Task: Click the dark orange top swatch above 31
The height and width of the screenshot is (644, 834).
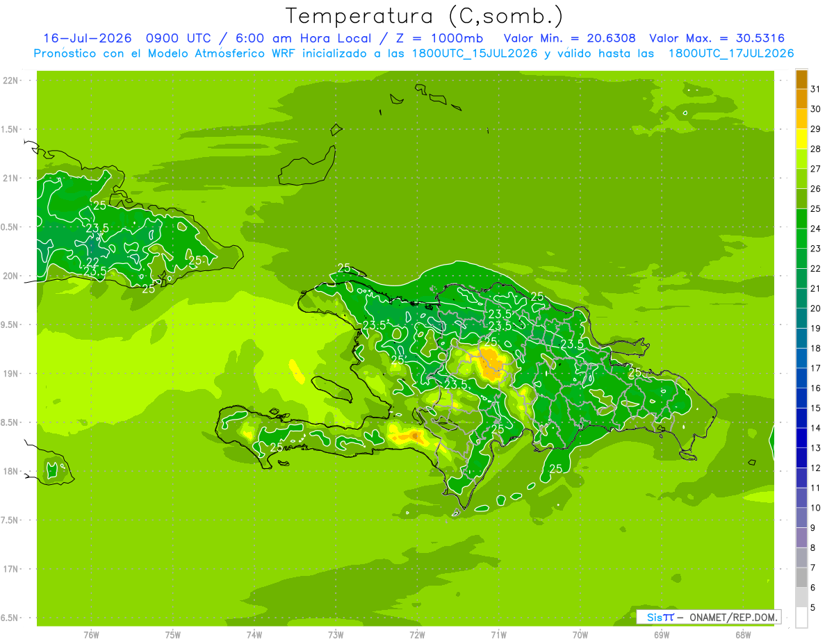Action: (801, 79)
